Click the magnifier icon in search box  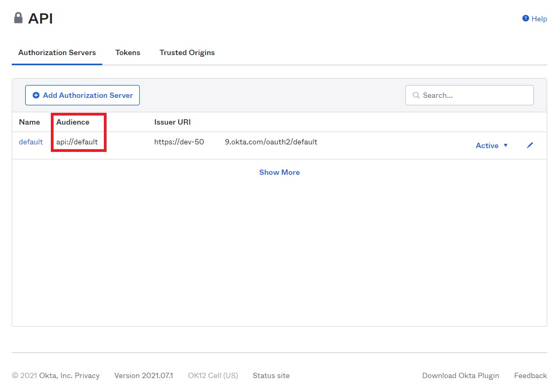point(416,96)
